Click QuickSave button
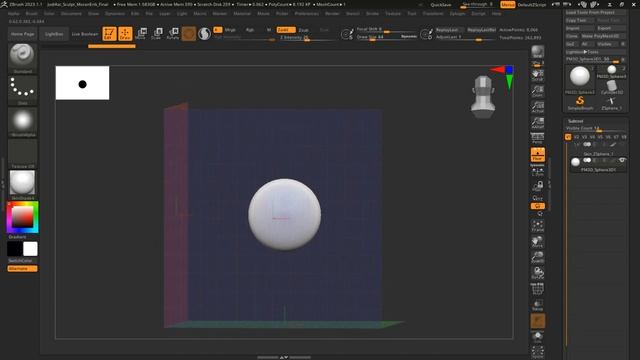This screenshot has height=360, width=640. click(x=441, y=4)
